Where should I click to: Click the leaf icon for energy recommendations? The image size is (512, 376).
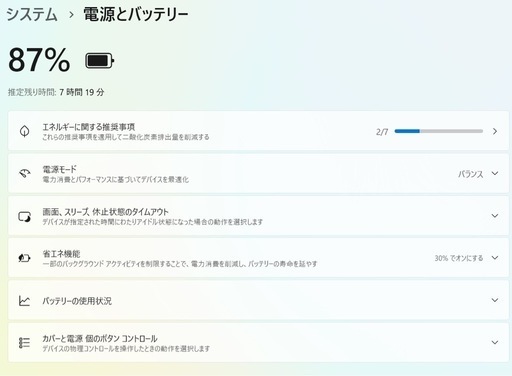[24, 131]
